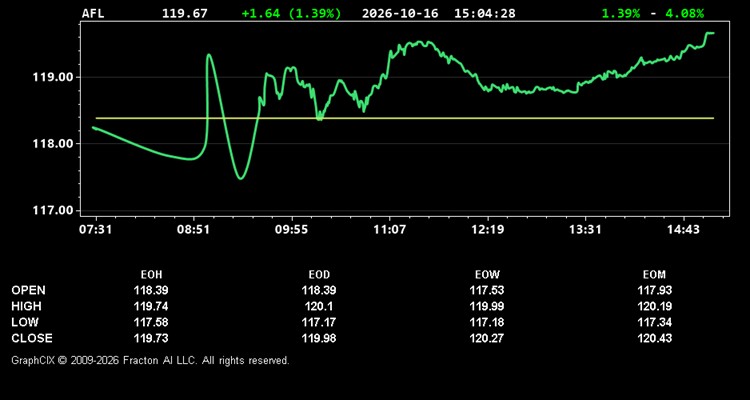Click the EOM column header
This screenshot has width=750, height=400.
[654, 275]
